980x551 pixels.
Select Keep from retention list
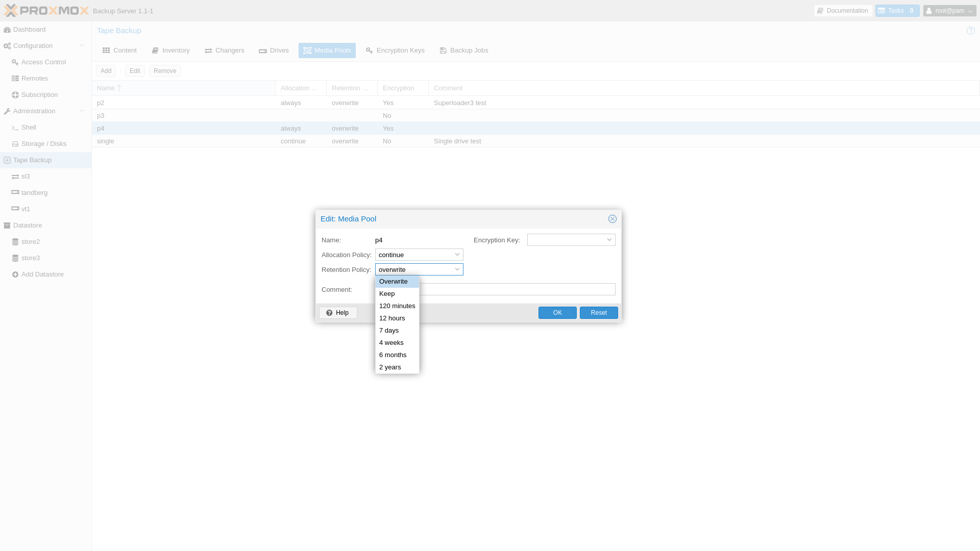(387, 294)
